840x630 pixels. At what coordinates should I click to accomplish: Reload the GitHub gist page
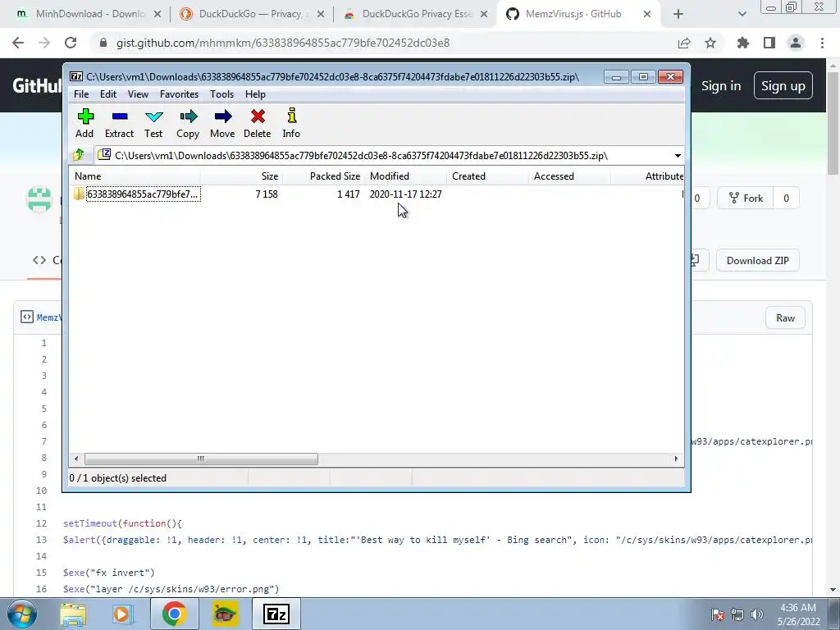tap(71, 43)
